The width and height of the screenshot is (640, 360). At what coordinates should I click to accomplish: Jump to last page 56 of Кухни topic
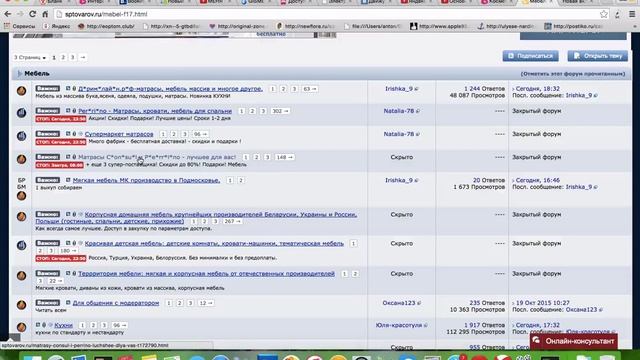pos(119,325)
